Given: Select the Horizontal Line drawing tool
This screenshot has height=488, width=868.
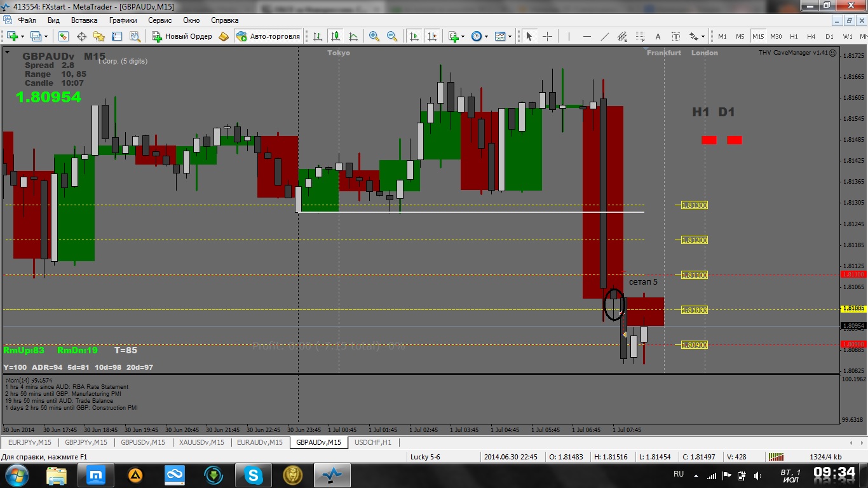Looking at the screenshot, I should click(x=587, y=36).
